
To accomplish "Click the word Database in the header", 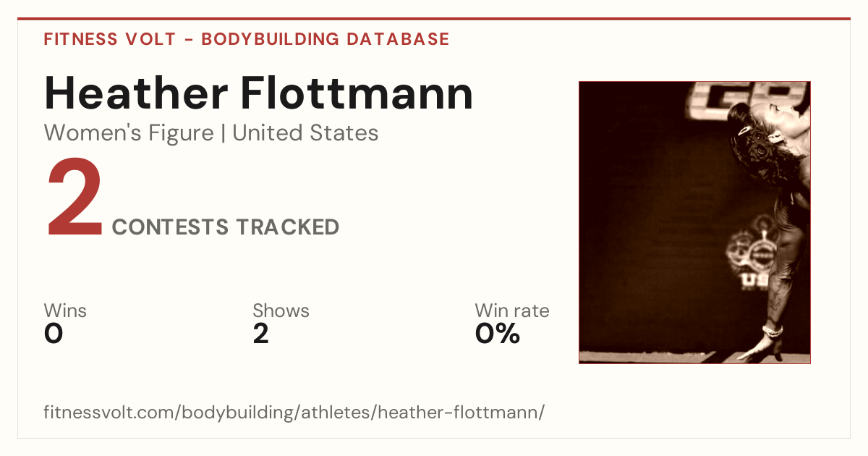I will (x=399, y=39).
